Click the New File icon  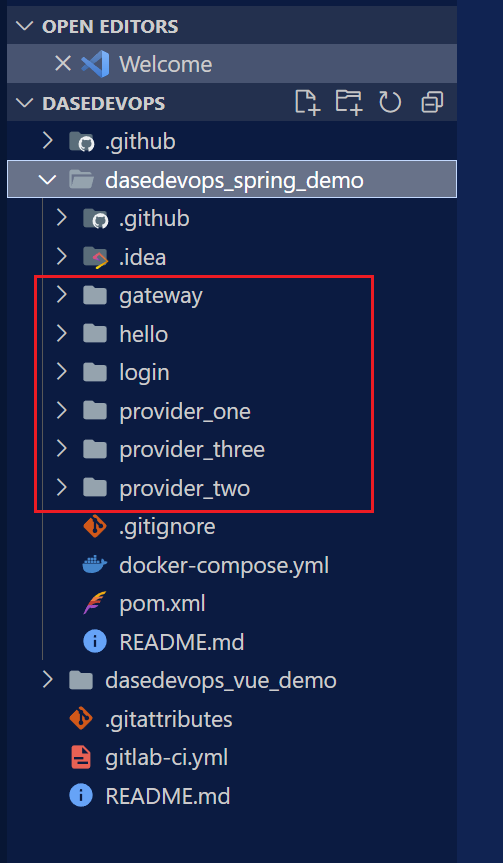pyautogui.click(x=308, y=102)
